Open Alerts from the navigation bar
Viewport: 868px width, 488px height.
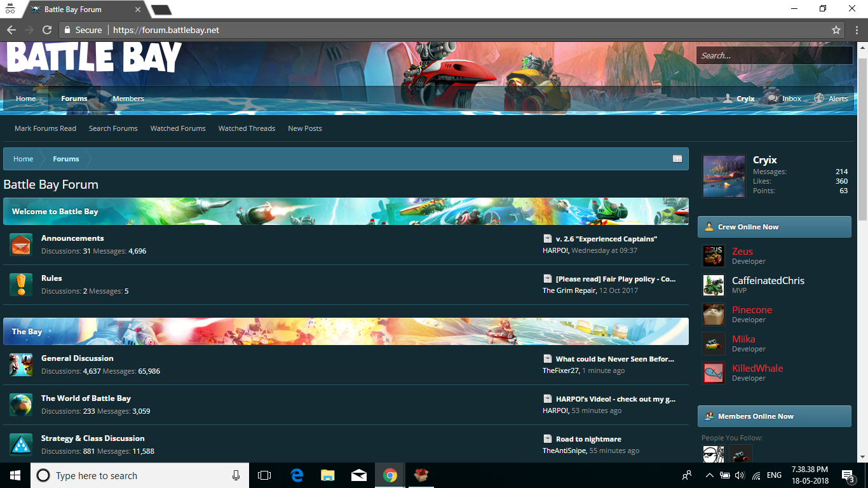(x=831, y=98)
